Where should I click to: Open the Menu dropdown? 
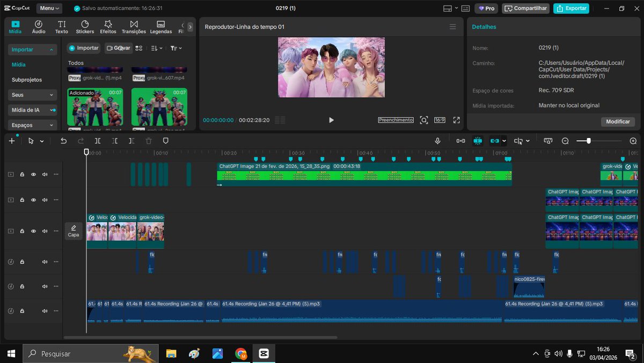click(49, 9)
